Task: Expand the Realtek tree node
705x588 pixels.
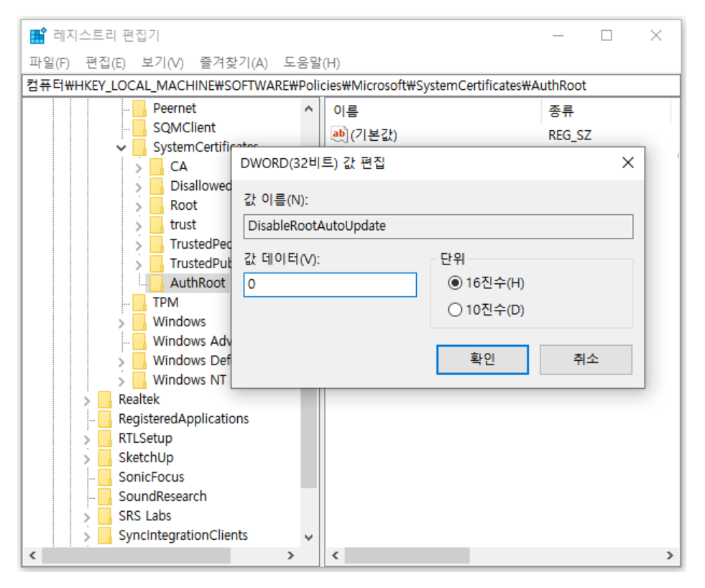Action: (x=87, y=400)
